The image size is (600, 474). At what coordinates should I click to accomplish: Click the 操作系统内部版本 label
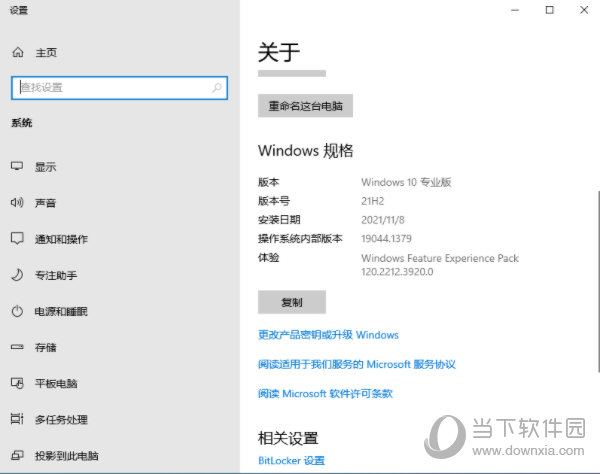click(x=300, y=239)
